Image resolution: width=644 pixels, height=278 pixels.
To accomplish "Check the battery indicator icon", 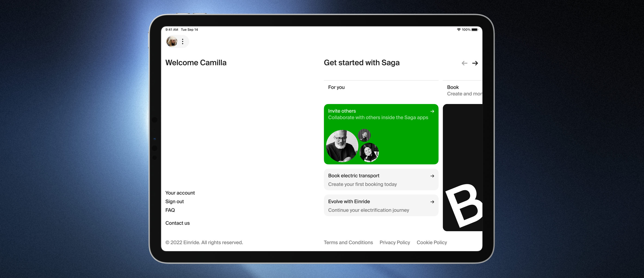I will (475, 30).
